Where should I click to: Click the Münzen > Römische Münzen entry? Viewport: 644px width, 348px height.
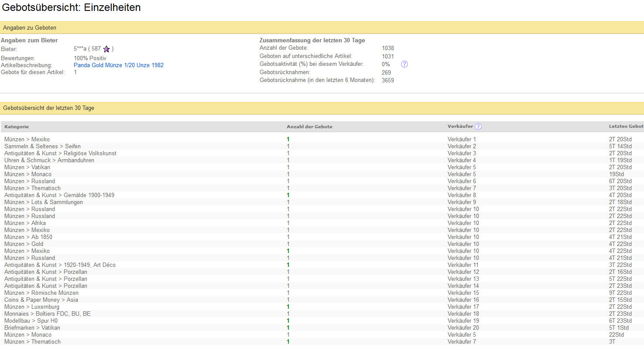point(41,293)
